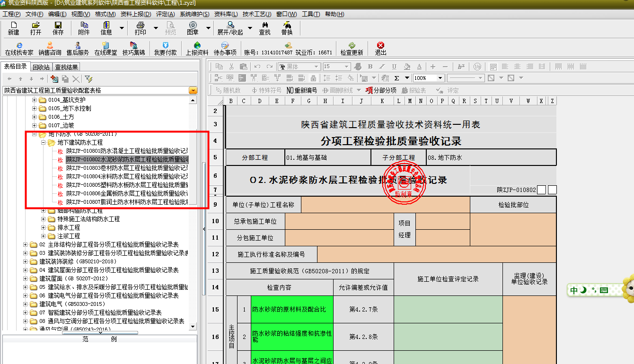Click the 查找 (Find) binoculars icon
The height and width of the screenshot is (364, 634).
click(x=264, y=28)
